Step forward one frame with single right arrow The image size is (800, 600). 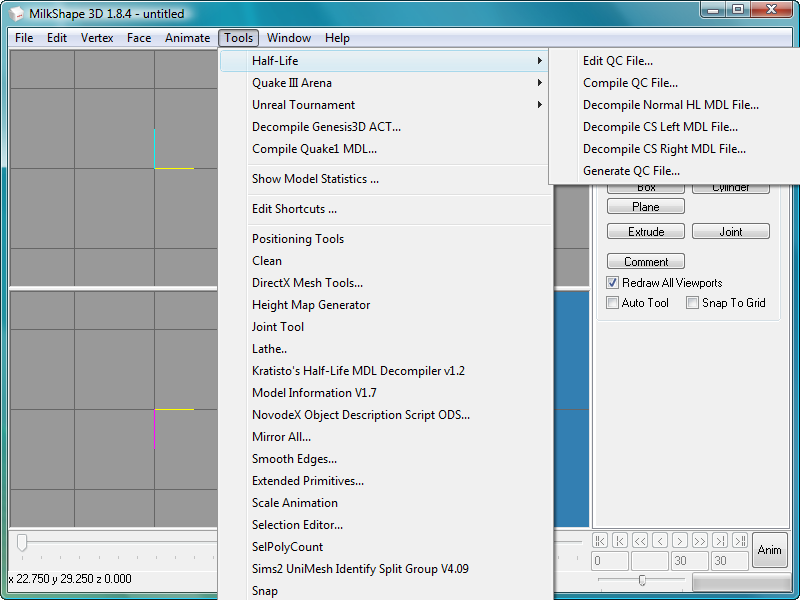680,540
